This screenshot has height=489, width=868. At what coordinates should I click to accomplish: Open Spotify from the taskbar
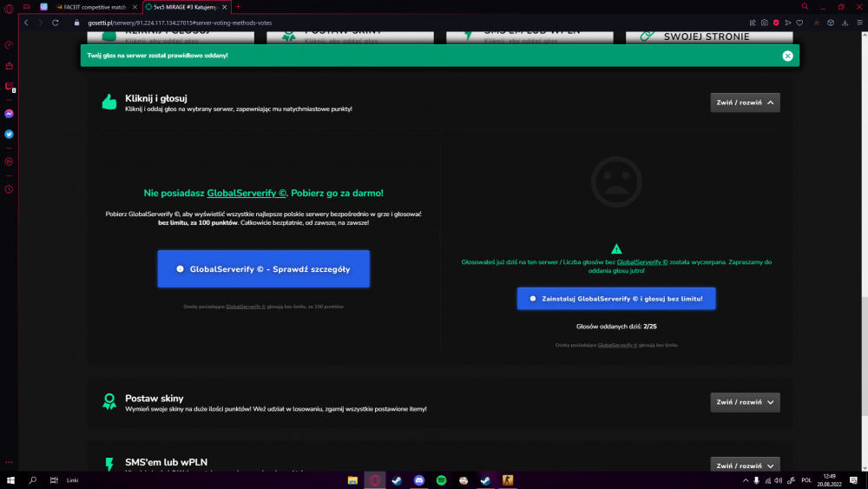coord(441,480)
